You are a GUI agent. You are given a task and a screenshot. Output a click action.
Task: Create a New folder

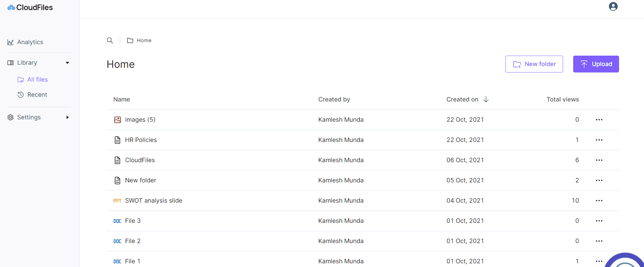534,64
